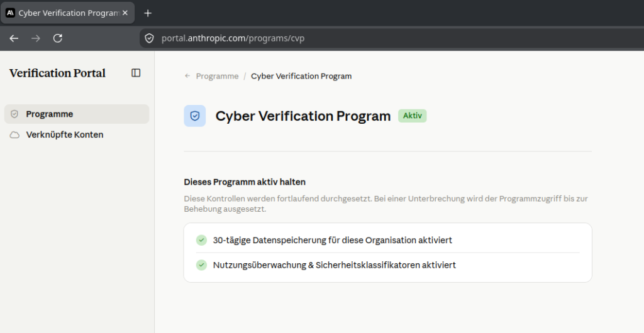
Task: Click the '30-tägige Datenspeicherung' row text
Action: 332,240
